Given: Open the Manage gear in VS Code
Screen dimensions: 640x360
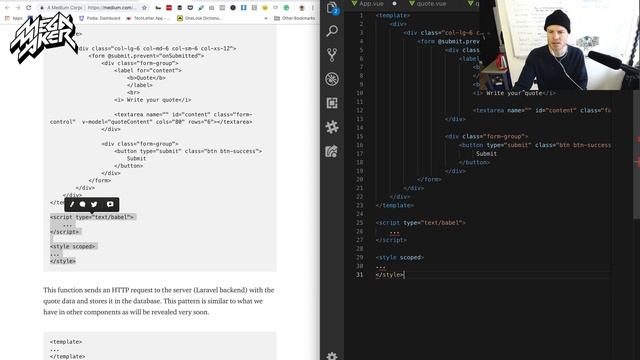Looking at the screenshot, I should [x=332, y=356].
